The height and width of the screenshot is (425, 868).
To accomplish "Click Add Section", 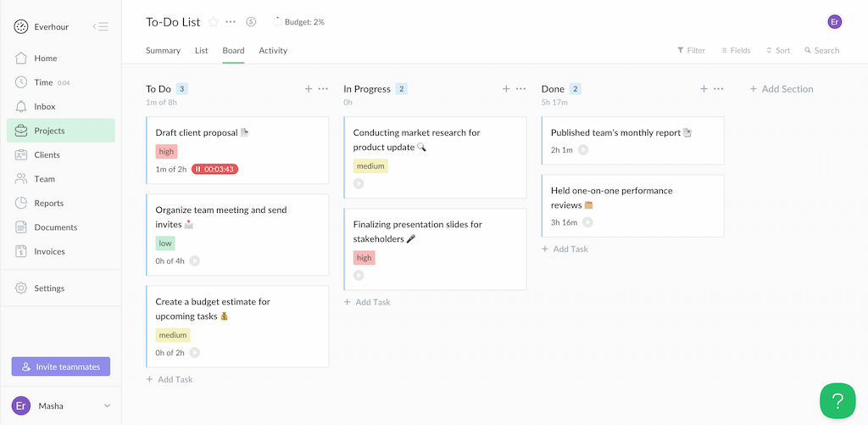I will pyautogui.click(x=782, y=89).
